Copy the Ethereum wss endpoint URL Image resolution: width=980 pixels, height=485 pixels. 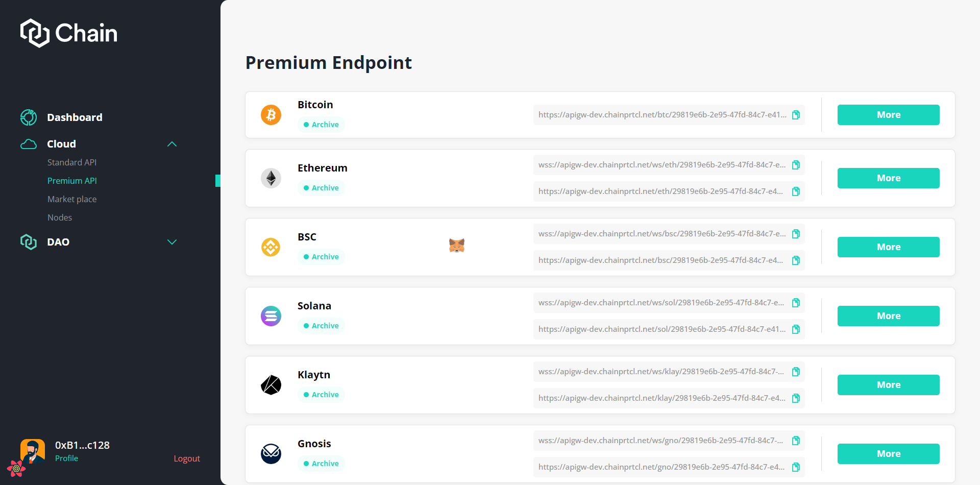coord(796,165)
